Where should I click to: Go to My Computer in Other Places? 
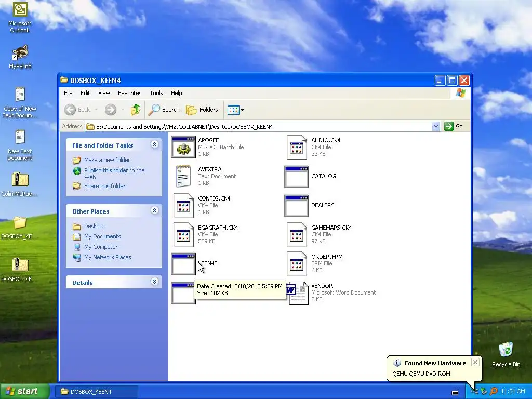[101, 247]
